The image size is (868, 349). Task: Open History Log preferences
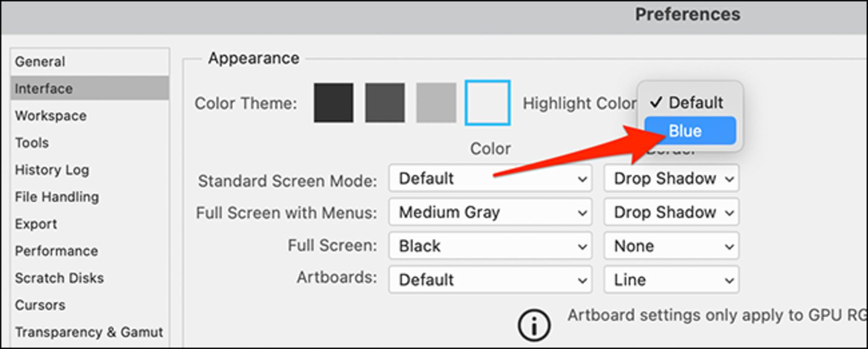52,170
